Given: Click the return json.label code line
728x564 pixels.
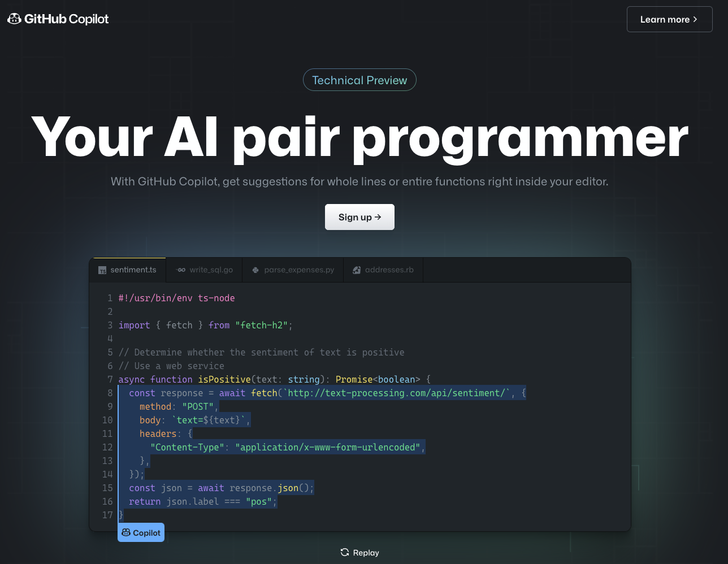Looking at the screenshot, I should (203, 501).
